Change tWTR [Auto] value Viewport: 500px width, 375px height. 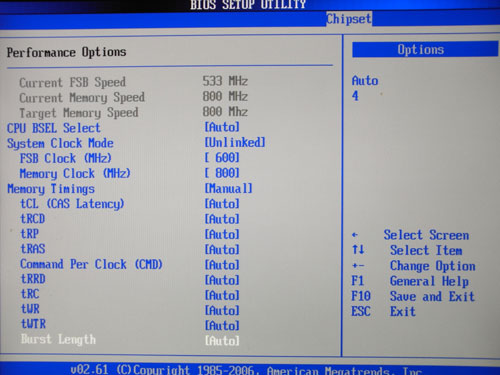tap(222, 326)
